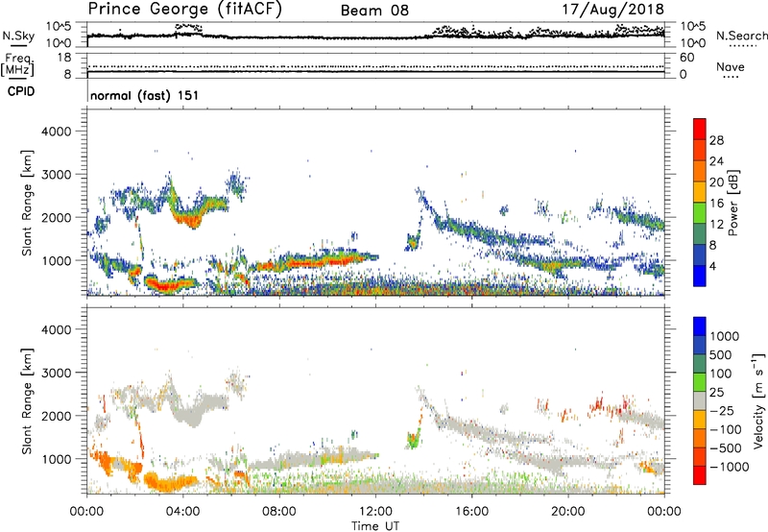
Task: Click the '20:00' time axis label
Action: tap(568, 512)
